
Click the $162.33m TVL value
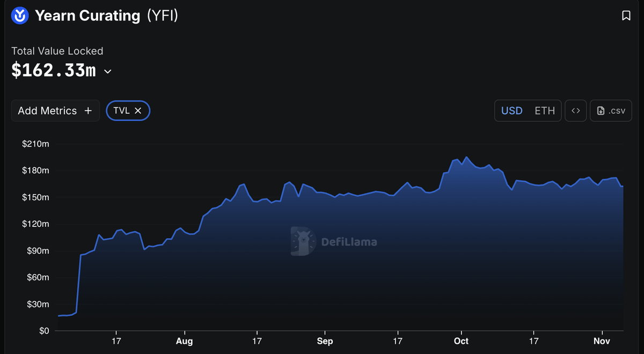(x=54, y=70)
